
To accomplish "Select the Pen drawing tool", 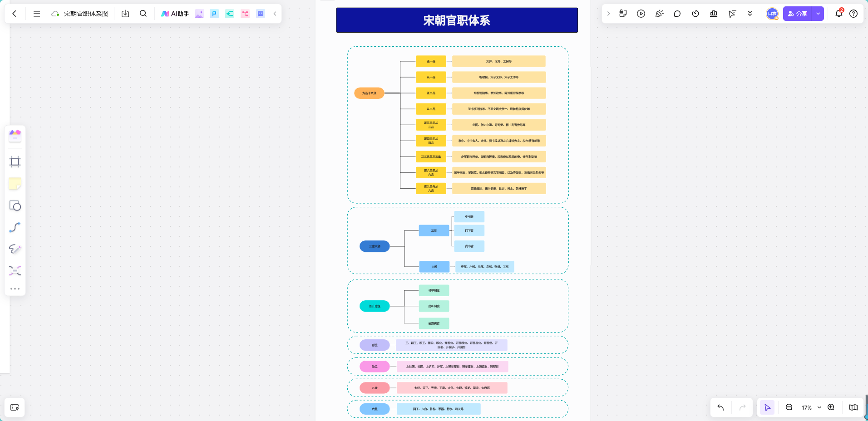I will [15, 249].
